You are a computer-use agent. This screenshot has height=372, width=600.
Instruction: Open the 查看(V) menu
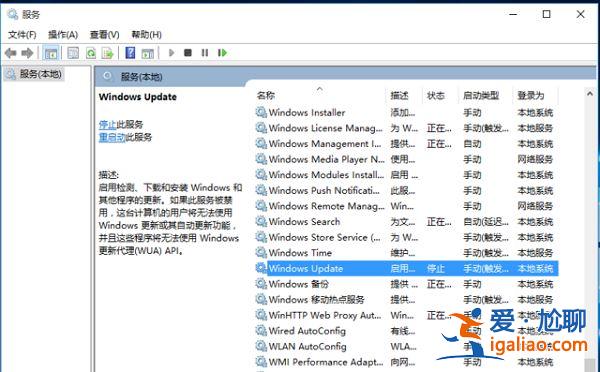104,35
